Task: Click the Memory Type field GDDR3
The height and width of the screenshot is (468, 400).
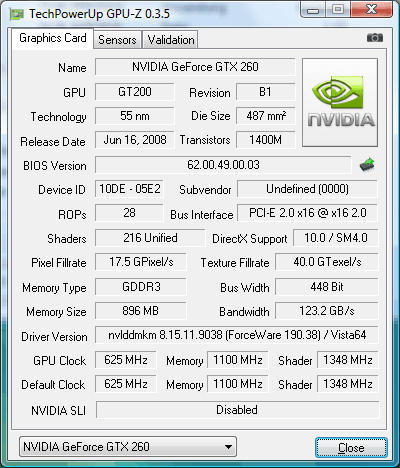Action: point(141,287)
